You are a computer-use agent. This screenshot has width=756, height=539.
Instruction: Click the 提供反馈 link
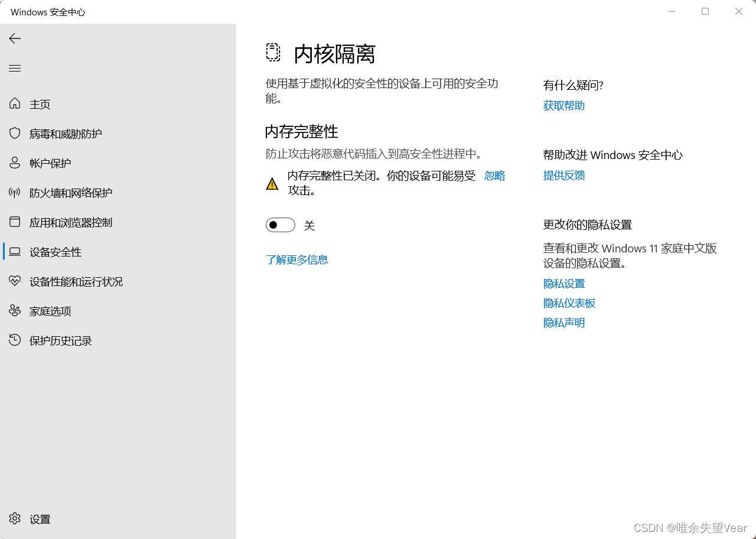(x=564, y=175)
